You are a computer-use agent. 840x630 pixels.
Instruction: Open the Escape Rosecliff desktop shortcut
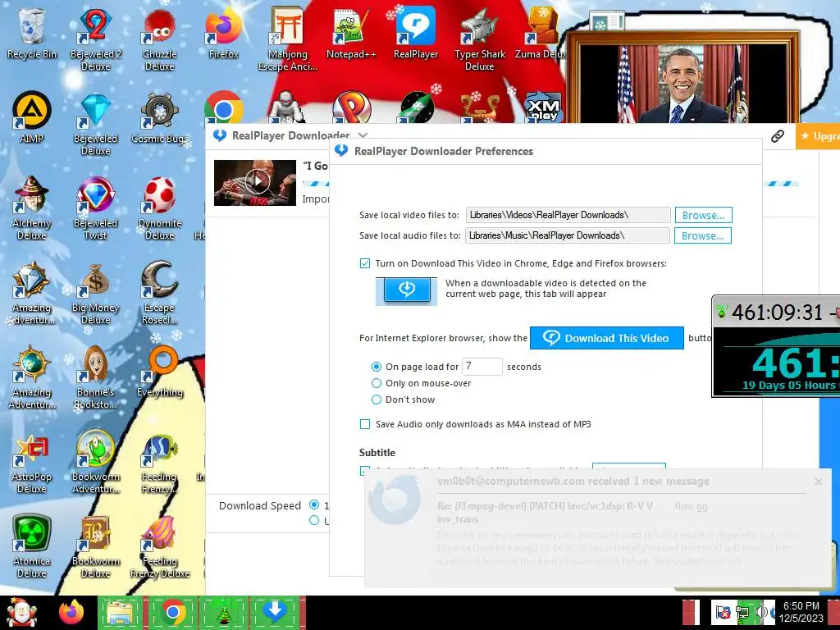(x=160, y=293)
